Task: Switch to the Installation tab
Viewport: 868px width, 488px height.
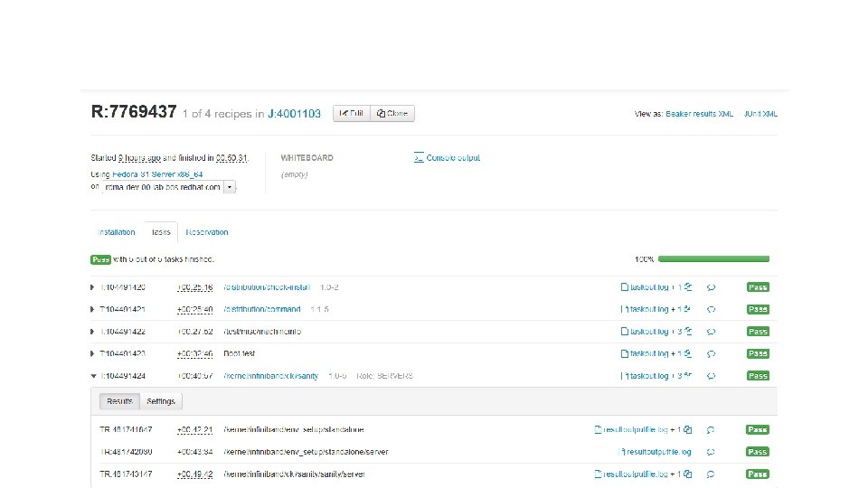Action: coord(117,232)
